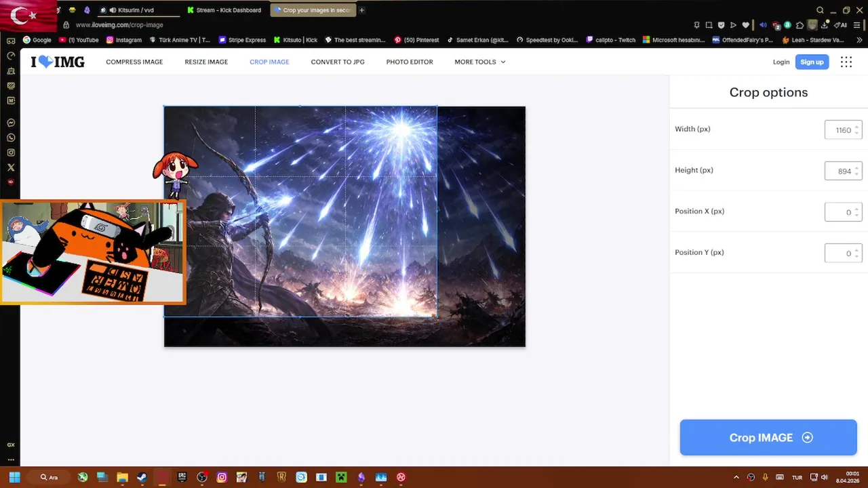The height and width of the screenshot is (488, 868).
Task: Open the CONVERT TO JPG tool
Action: point(338,62)
